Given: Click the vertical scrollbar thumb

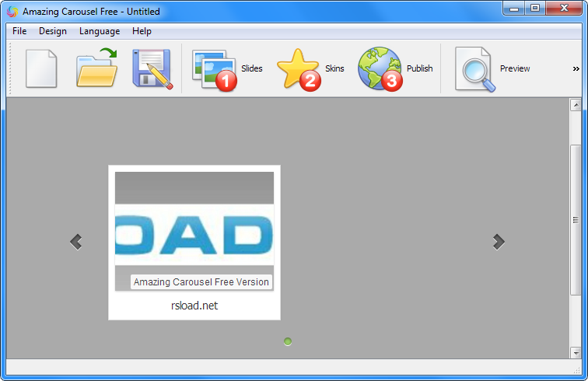Looking at the screenshot, I should pos(576,220).
